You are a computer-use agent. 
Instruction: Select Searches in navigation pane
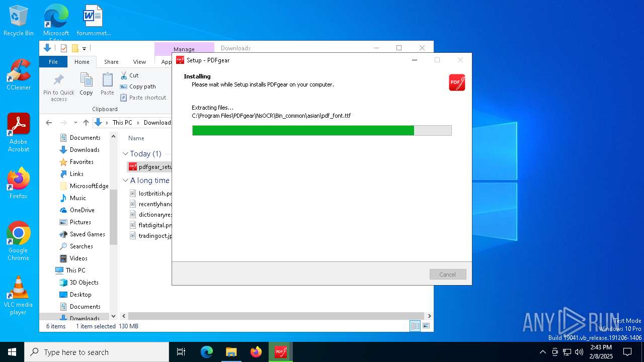[76, 246]
